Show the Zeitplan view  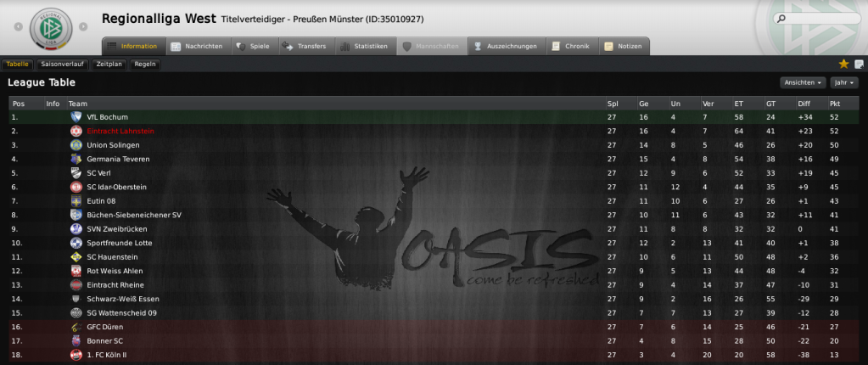point(109,65)
